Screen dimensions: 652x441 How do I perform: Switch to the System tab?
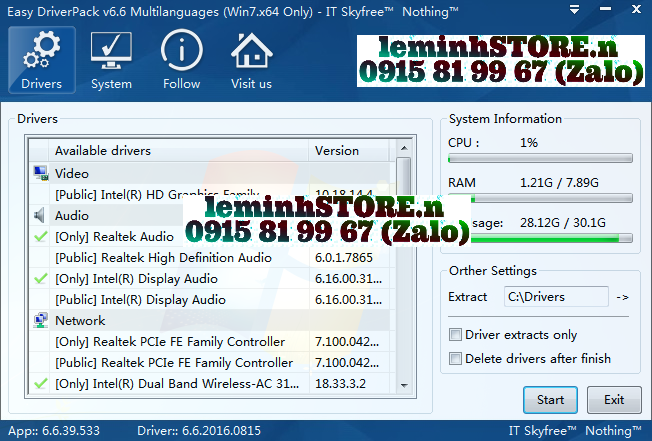[x=111, y=60]
